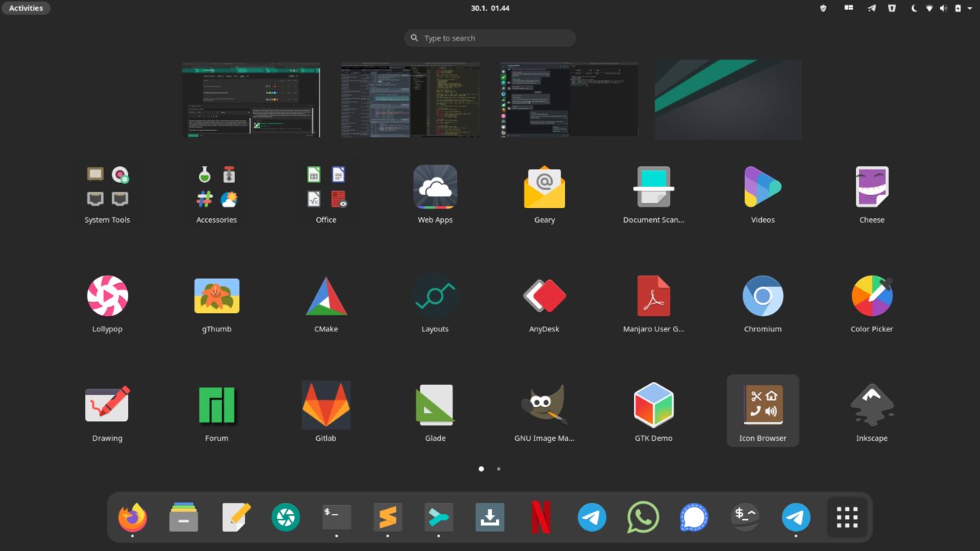The image size is (980, 551).
Task: Open the System Tools app folder
Action: (x=107, y=185)
